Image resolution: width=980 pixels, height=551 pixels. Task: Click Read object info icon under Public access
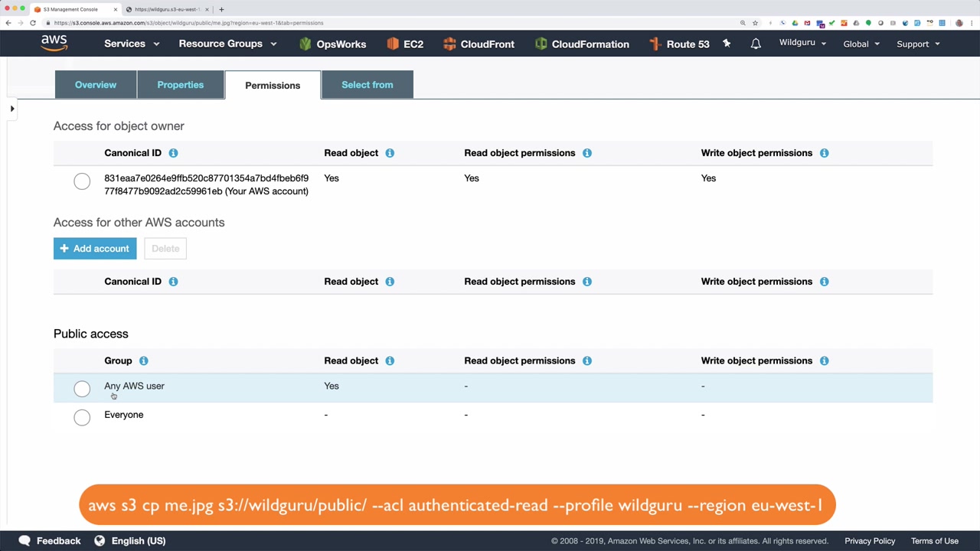(390, 360)
